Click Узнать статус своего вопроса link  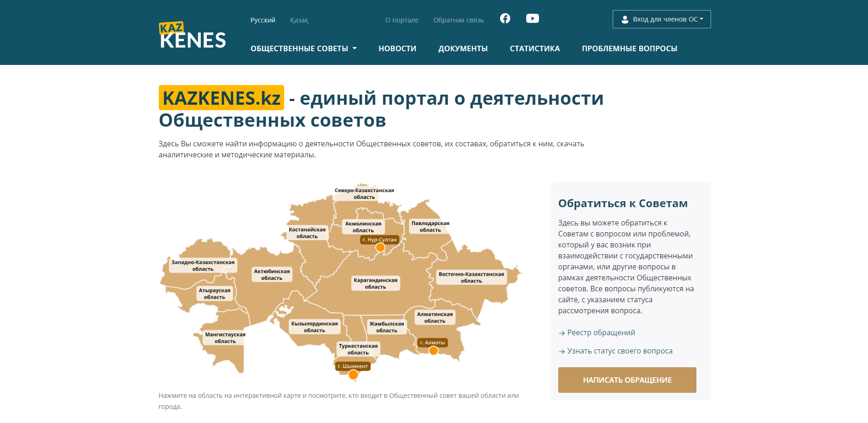pyautogui.click(x=620, y=351)
